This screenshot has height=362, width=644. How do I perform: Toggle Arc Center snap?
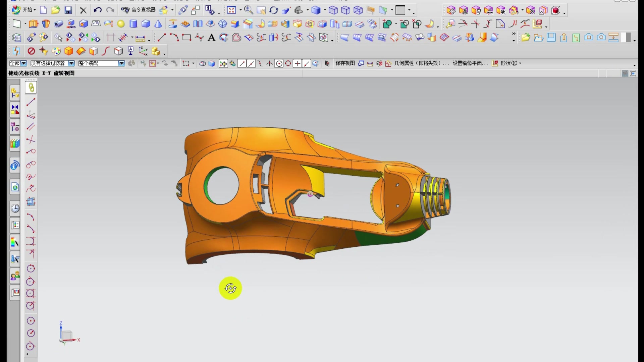279,63
